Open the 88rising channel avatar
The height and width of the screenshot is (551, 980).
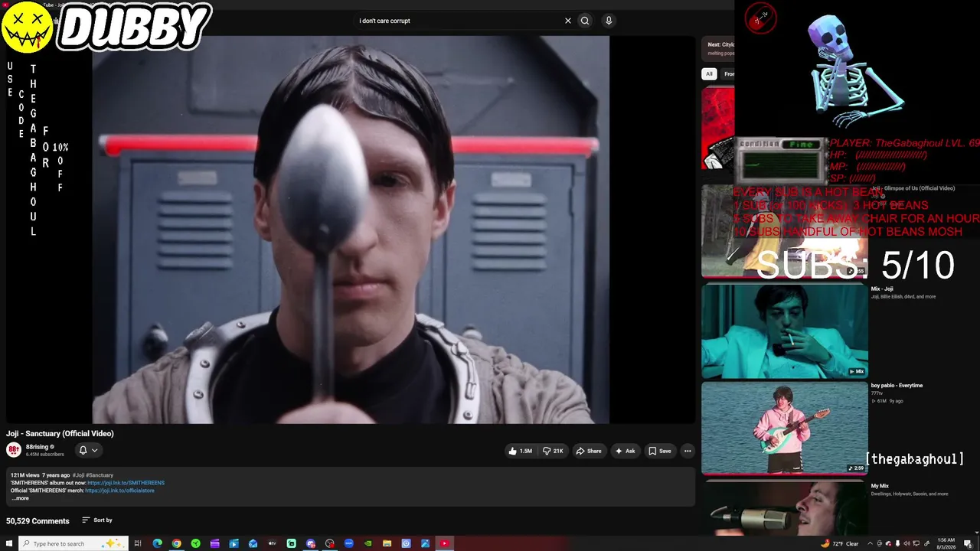coord(14,450)
